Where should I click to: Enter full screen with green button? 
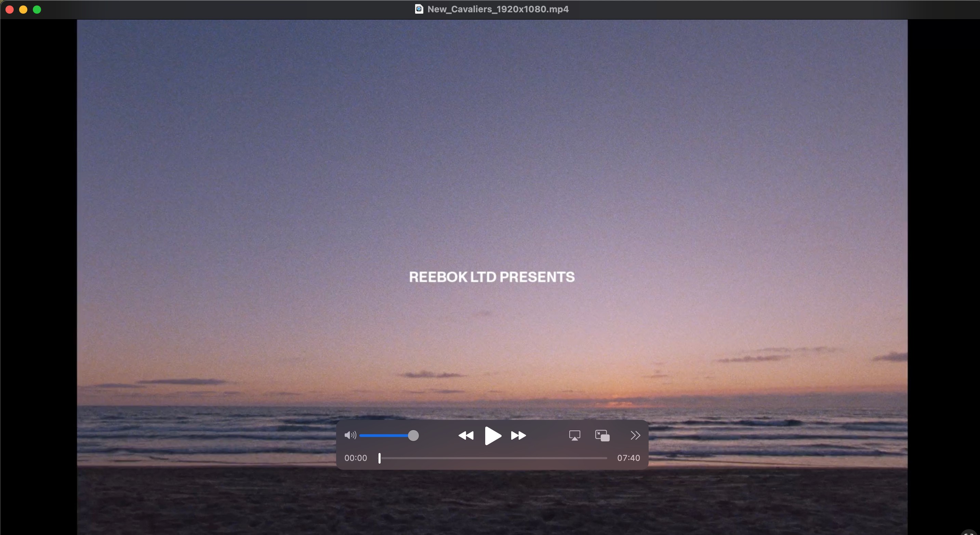pyautogui.click(x=37, y=10)
